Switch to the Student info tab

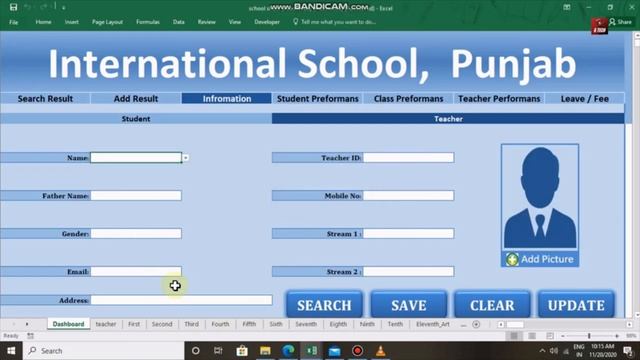tap(136, 119)
